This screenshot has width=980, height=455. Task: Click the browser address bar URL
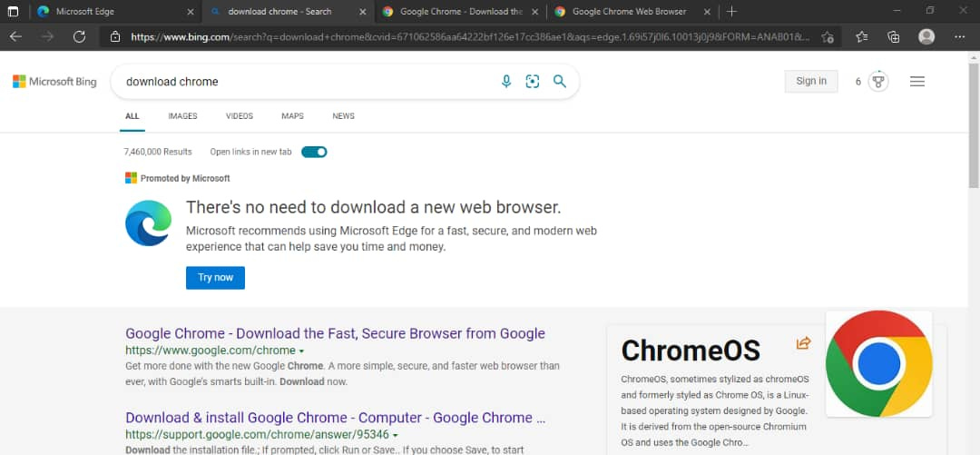[470, 37]
